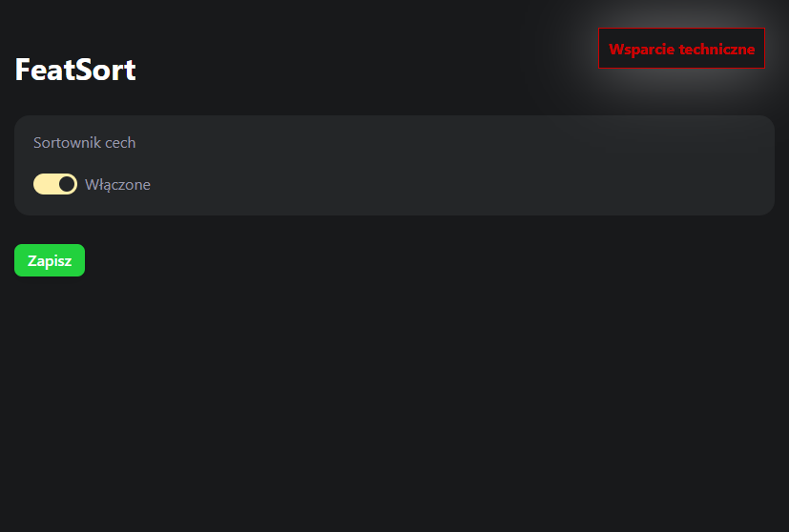Screen dimensions: 789x532
Task: Save settings with the green Zapisz button
Action: [50, 260]
